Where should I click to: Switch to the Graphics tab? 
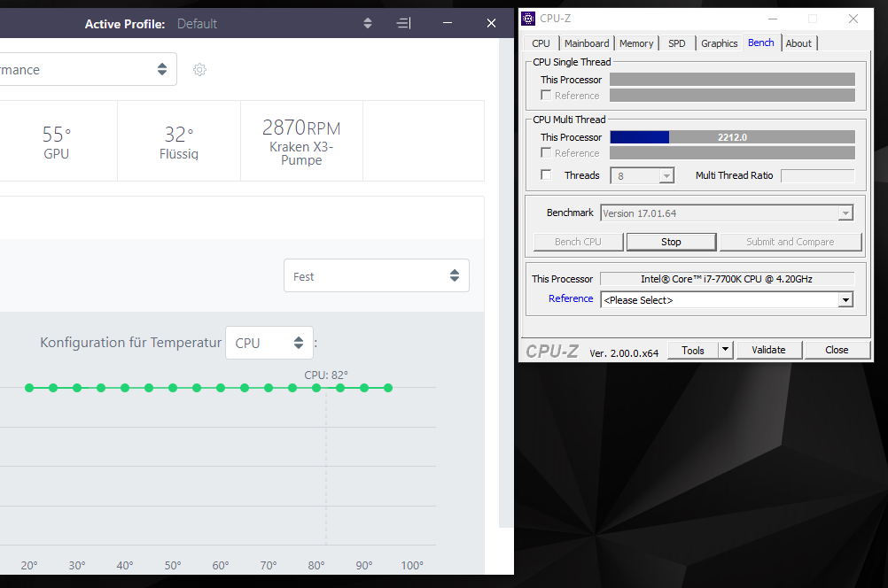(720, 43)
